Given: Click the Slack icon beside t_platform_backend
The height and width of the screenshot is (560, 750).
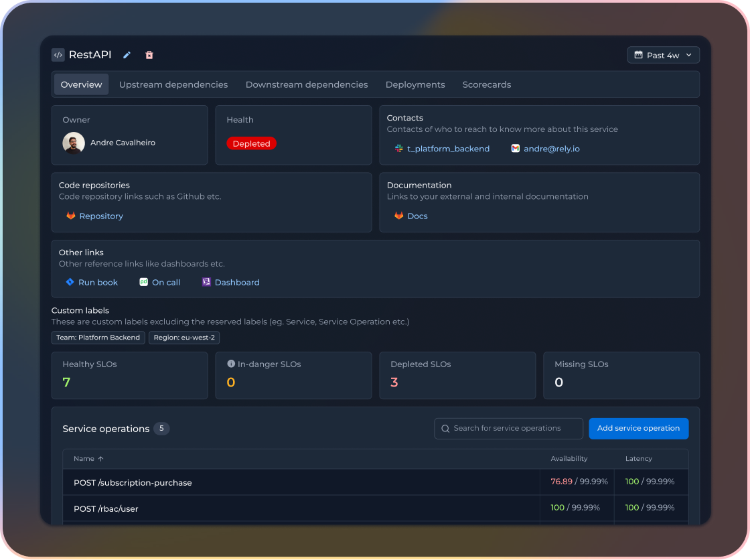Looking at the screenshot, I should pyautogui.click(x=398, y=149).
